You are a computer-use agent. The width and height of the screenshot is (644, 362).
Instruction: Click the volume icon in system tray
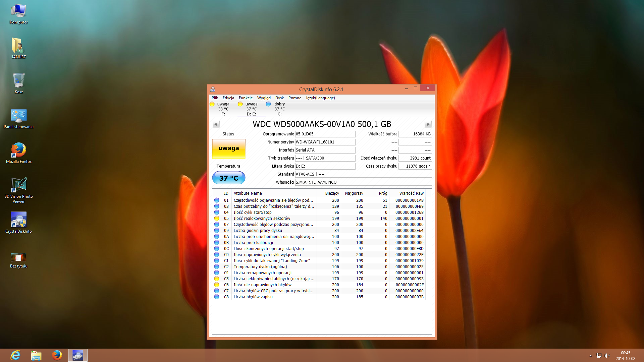point(607,356)
